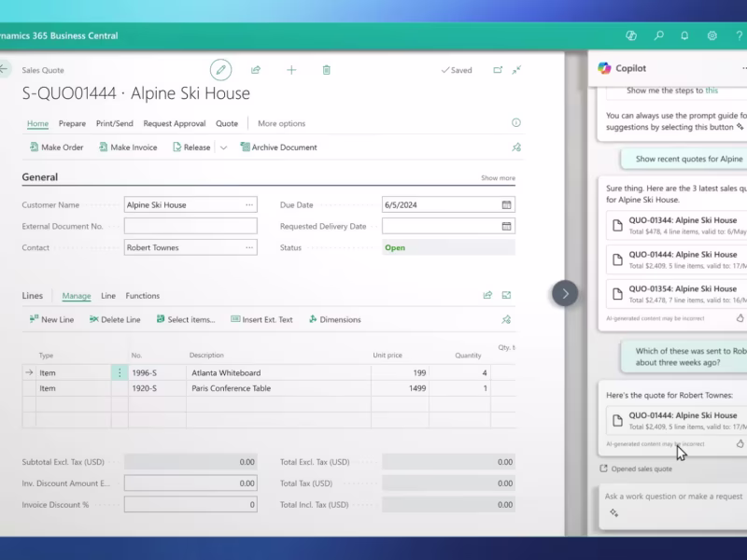Open the settings gear
This screenshot has height=560, width=747.
(712, 35)
